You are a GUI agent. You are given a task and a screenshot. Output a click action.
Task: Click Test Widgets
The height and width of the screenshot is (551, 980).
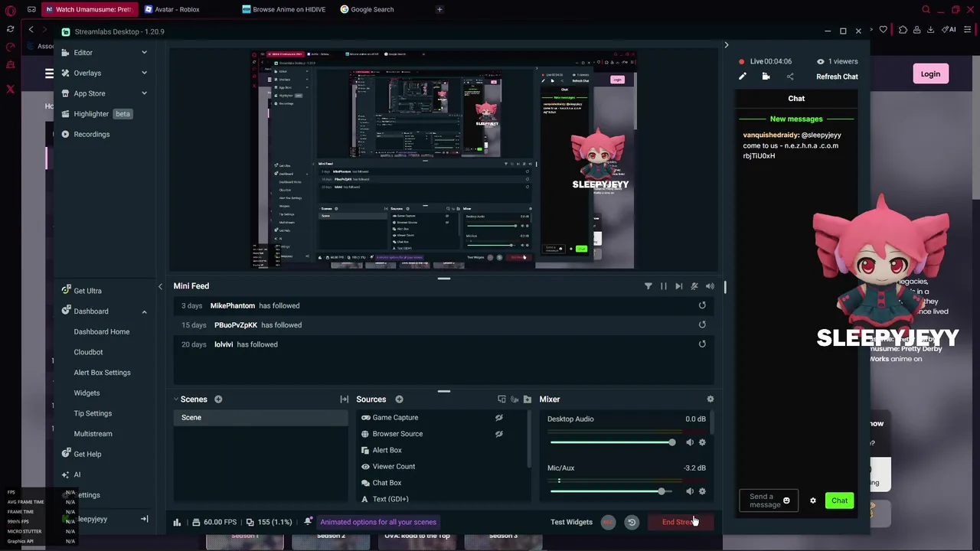tap(571, 522)
